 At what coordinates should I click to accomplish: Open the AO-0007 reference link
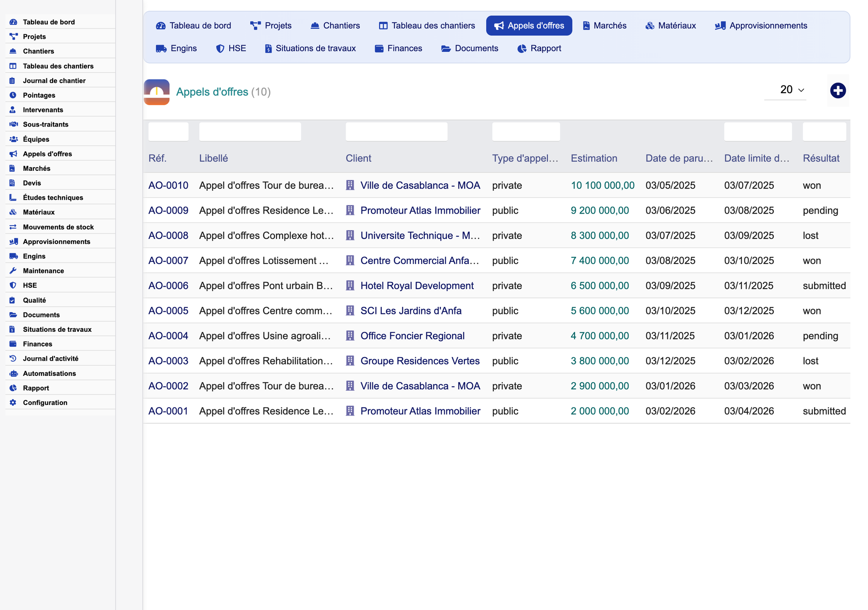coord(168,260)
